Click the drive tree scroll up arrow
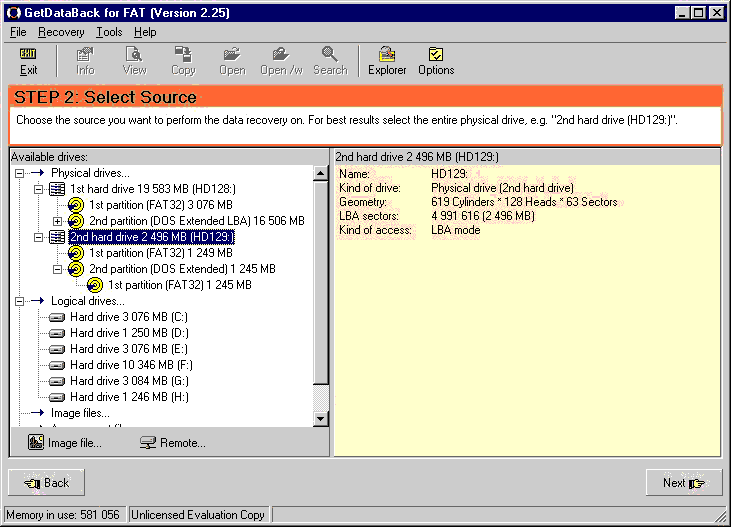 coord(320,173)
